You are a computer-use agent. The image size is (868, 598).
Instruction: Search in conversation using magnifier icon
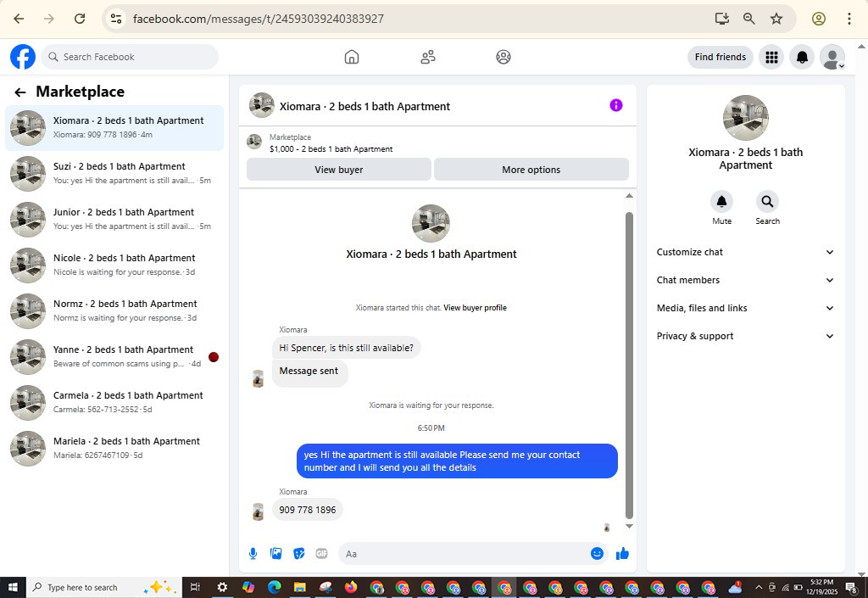(767, 202)
